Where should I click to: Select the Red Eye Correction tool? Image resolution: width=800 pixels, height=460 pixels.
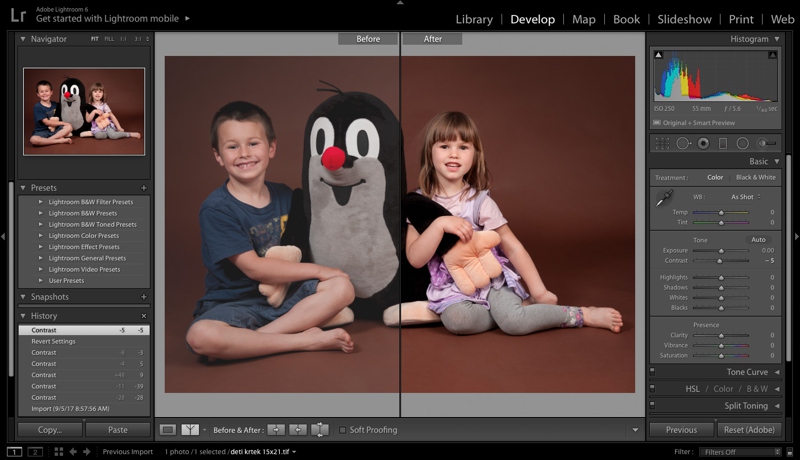click(703, 144)
